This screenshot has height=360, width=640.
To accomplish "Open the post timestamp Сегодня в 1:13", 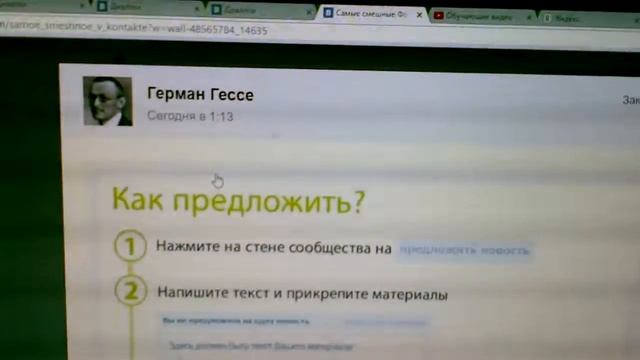I will [x=190, y=116].
